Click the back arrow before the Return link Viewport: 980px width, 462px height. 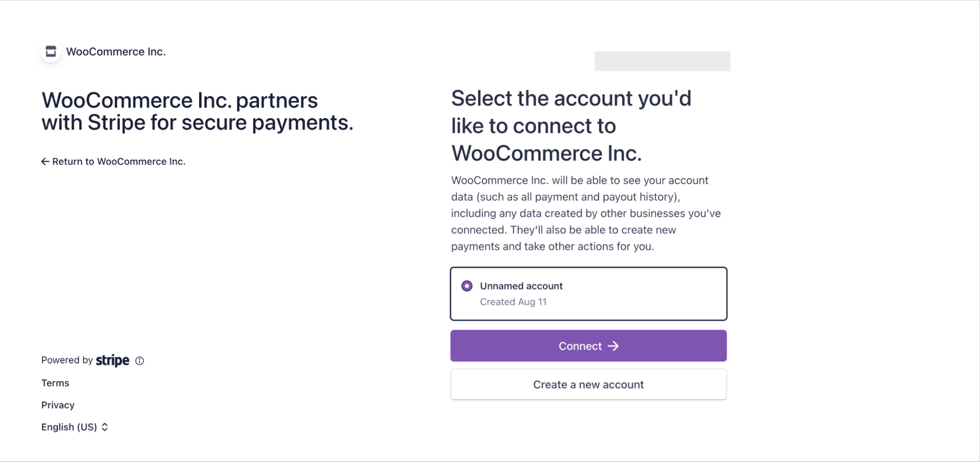pos(45,161)
